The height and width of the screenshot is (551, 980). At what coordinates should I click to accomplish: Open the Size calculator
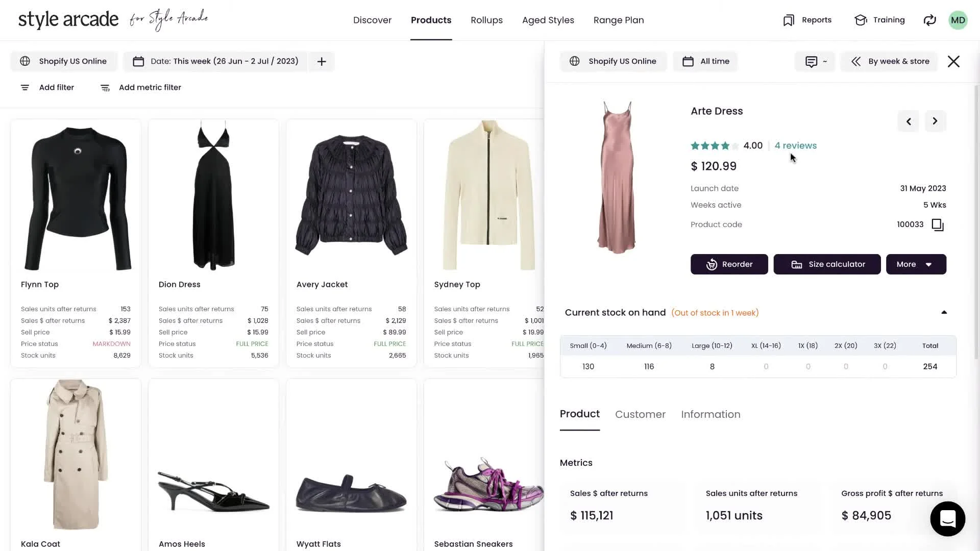click(827, 264)
